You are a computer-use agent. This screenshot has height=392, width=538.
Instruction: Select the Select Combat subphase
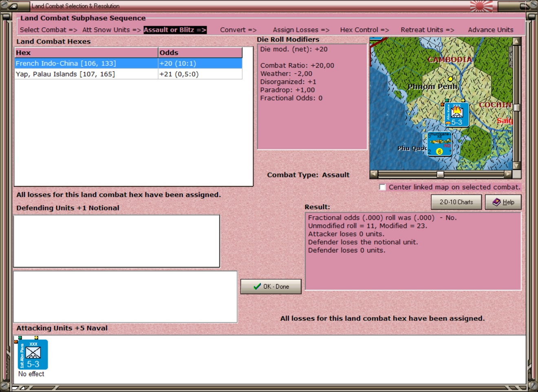pyautogui.click(x=49, y=30)
